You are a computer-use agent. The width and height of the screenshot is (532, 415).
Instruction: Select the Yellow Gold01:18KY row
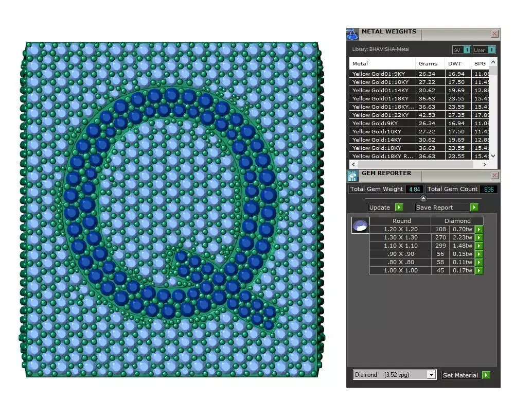pyautogui.click(x=419, y=98)
